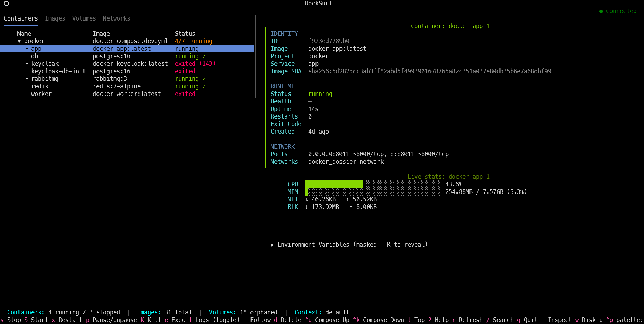Click the health checkmark on the db row

point(204,56)
